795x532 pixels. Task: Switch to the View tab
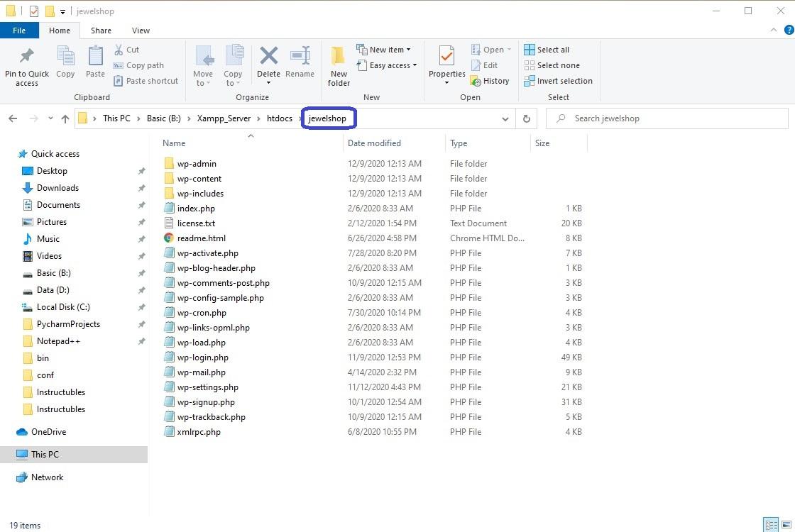coord(141,31)
